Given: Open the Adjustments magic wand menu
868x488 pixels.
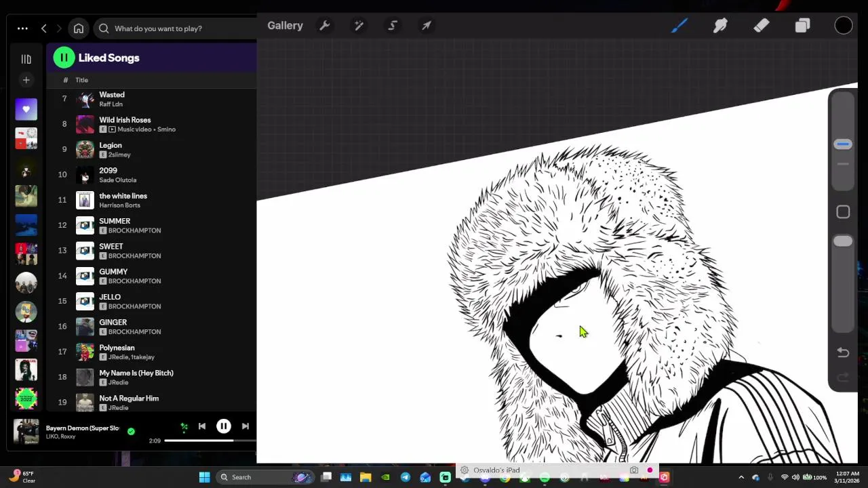Looking at the screenshot, I should [359, 26].
